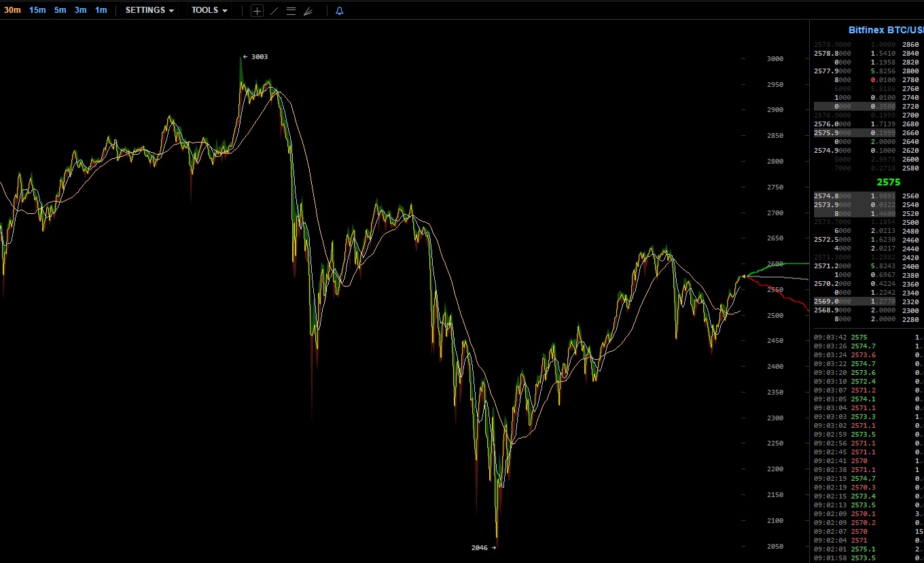This screenshot has width=924, height=563.
Task: Click the 3000 label on price axis
Action: click(775, 59)
